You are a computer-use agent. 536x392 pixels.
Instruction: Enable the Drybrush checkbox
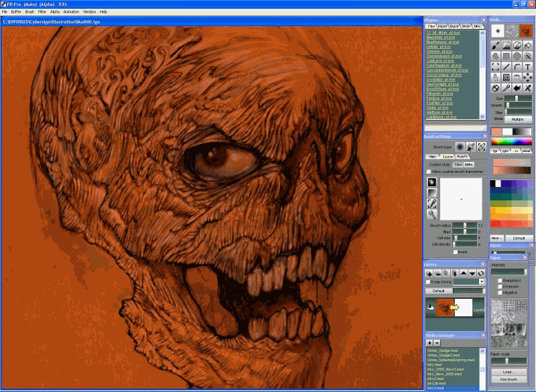(x=500, y=286)
